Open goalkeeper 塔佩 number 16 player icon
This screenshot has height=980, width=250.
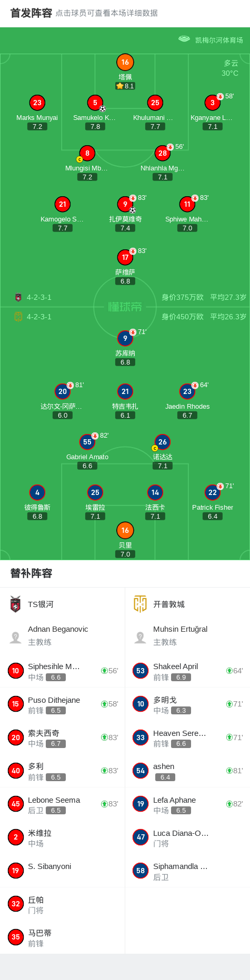(x=125, y=62)
